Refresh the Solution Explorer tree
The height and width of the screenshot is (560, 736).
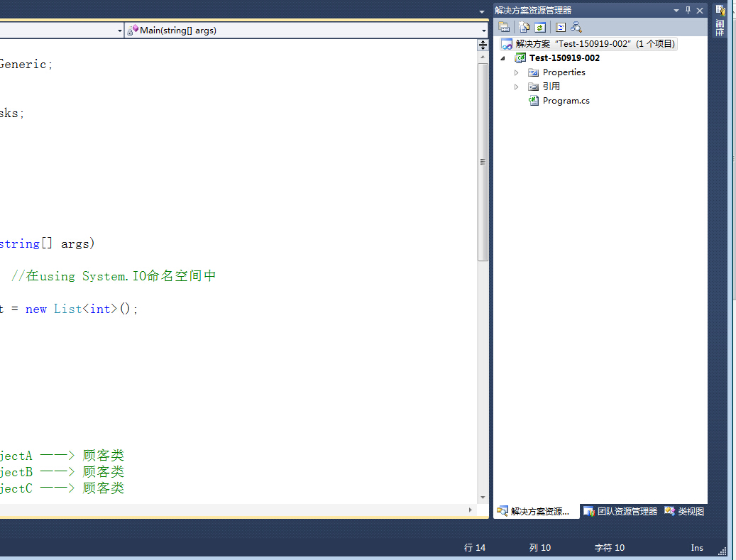click(x=540, y=27)
